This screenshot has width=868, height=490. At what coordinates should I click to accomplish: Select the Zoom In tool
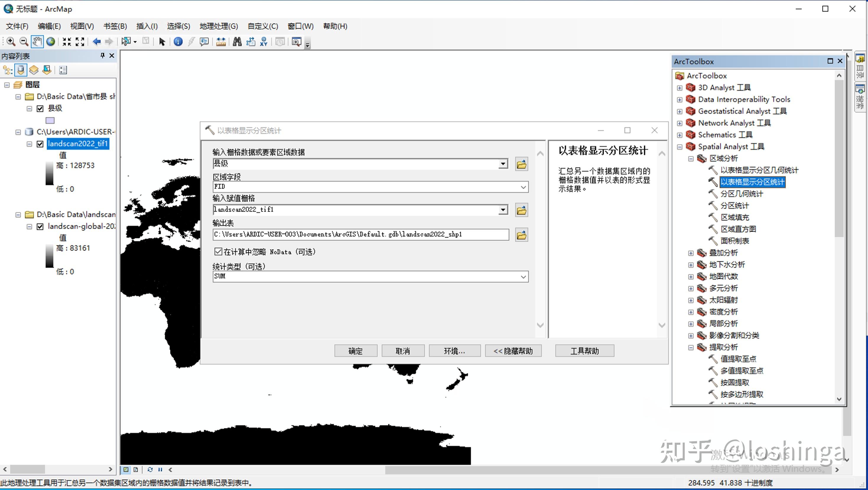[x=10, y=41]
